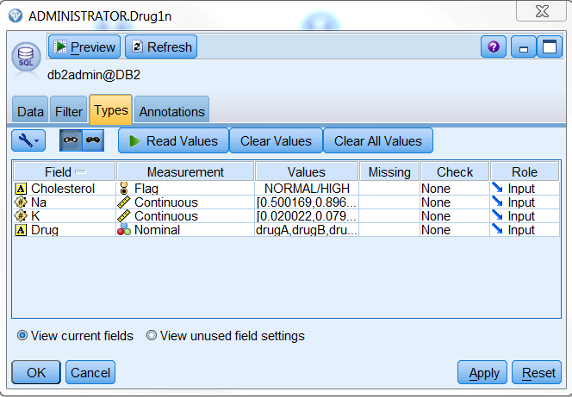Viewport: 572px width, 397px height.
Task: Open Role dropdown for Cholesterol
Action: tap(525, 189)
